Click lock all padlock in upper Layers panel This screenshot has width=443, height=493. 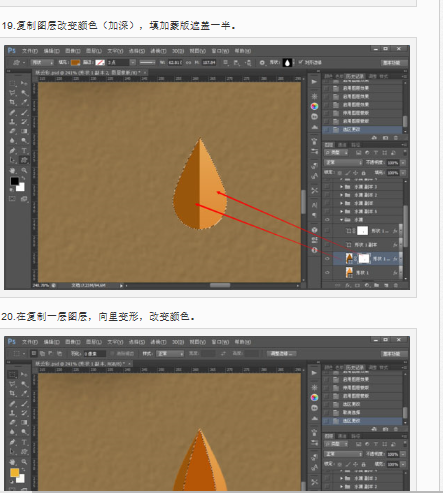[364, 173]
